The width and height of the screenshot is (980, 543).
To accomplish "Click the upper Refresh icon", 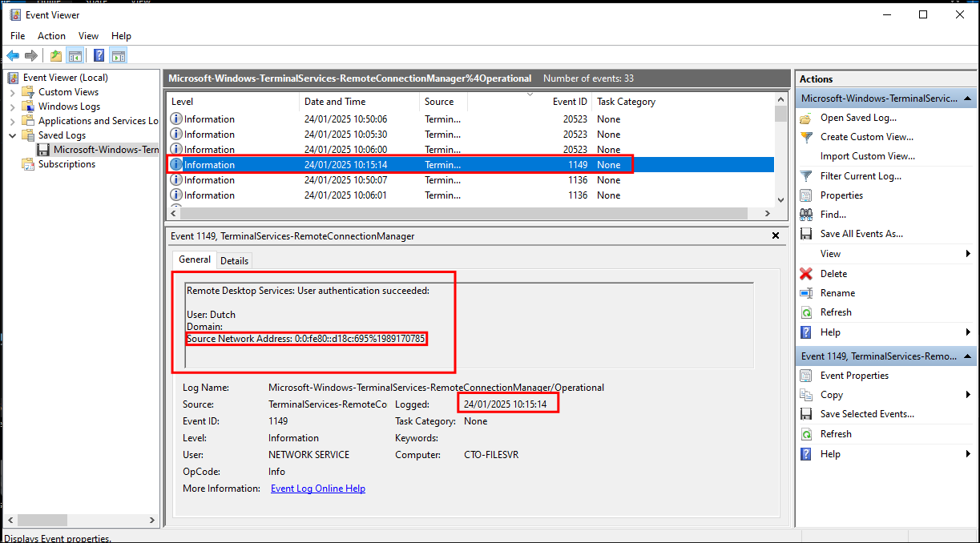I will 806,312.
